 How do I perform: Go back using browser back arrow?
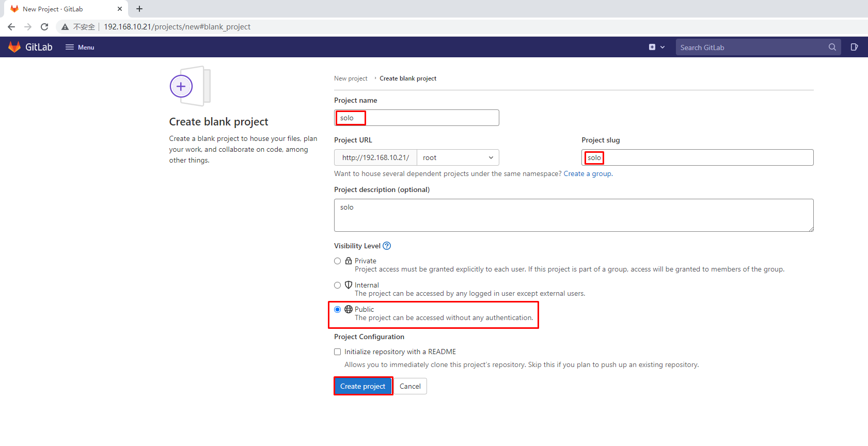11,27
